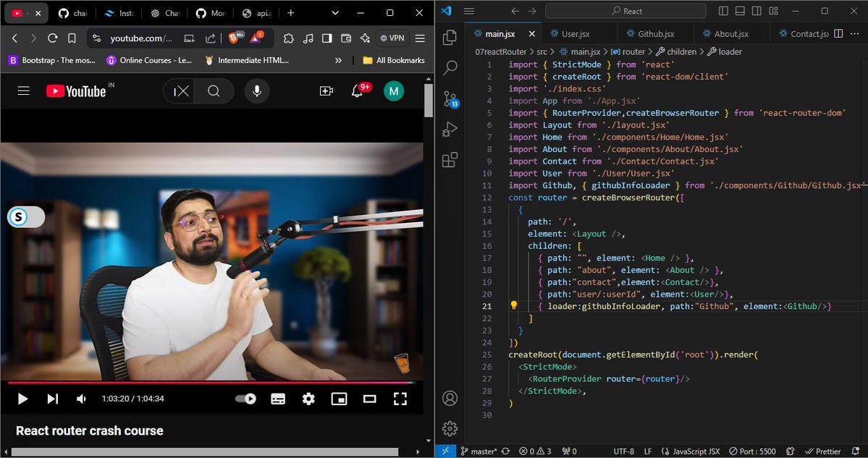Click the YouTube search magnifier button
Image resolution: width=868 pixels, height=458 pixels.
214,91
